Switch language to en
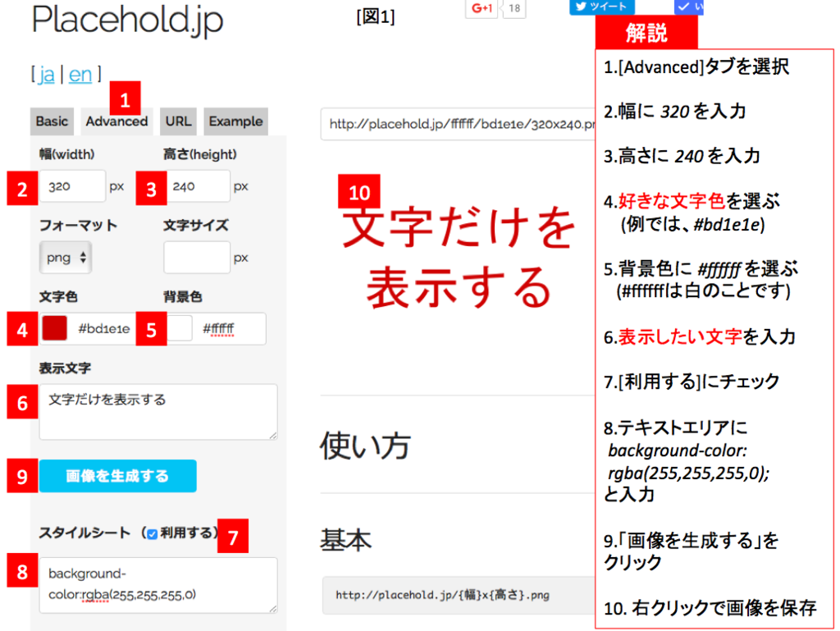This screenshot has width=840, height=631. (80, 74)
